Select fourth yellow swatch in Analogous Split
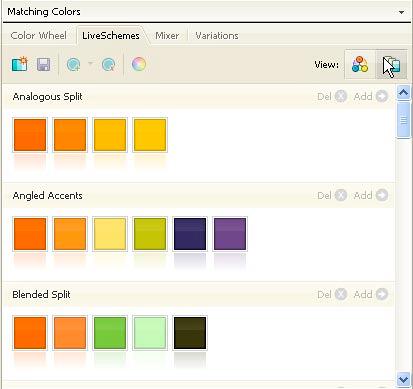Viewport: 413px width, 389px height. (150, 135)
